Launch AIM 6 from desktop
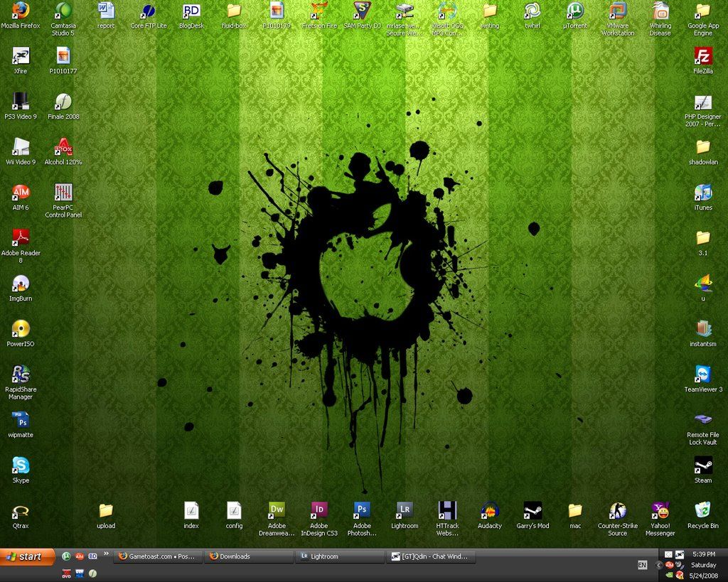 pos(21,198)
